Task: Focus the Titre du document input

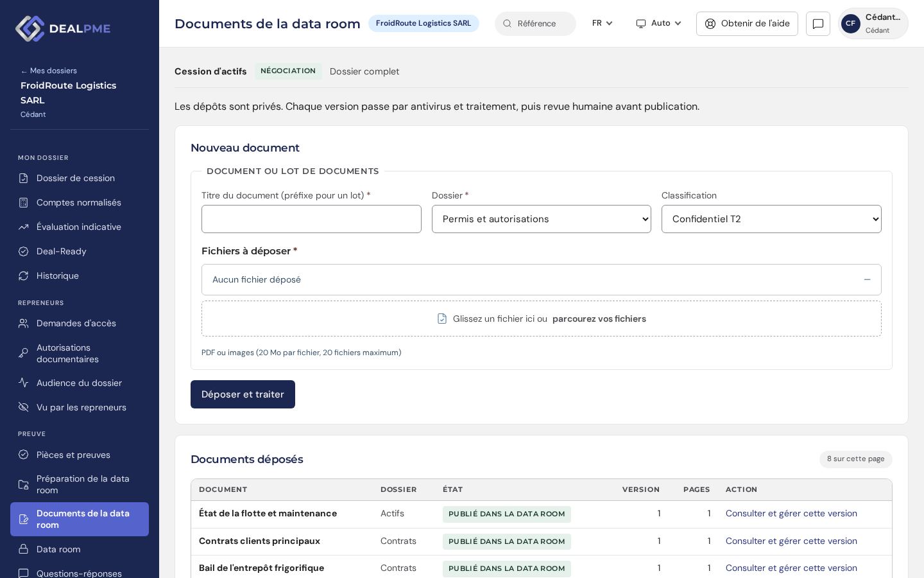Action: [311, 219]
